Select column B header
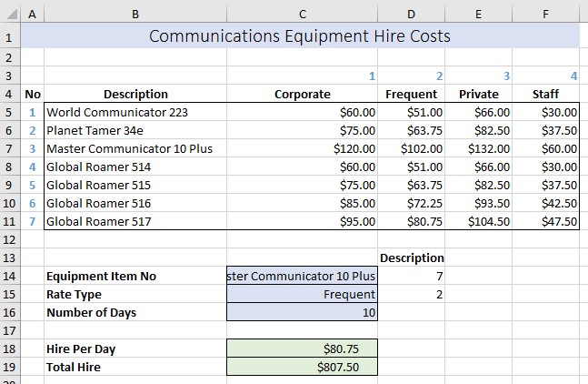Screen dimensions: 588x384 (x=135, y=15)
